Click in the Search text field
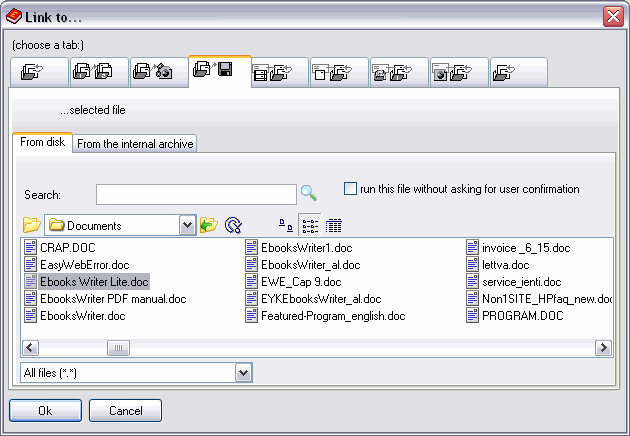 point(196,194)
